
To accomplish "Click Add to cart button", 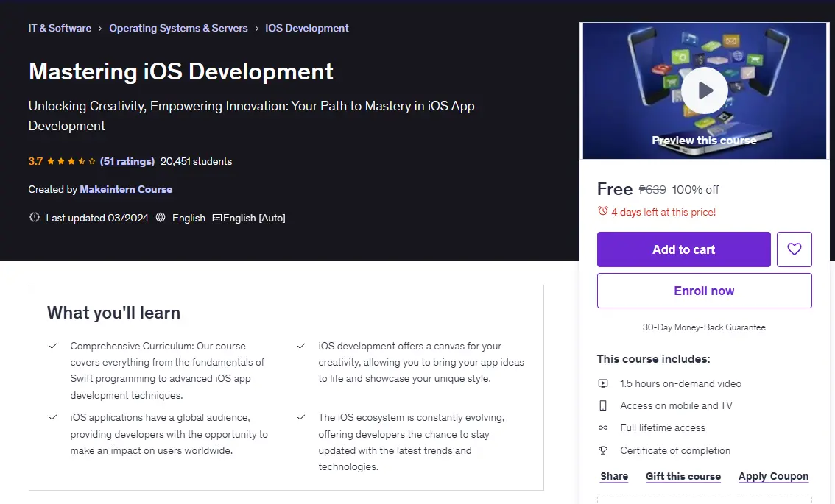I will (x=684, y=249).
